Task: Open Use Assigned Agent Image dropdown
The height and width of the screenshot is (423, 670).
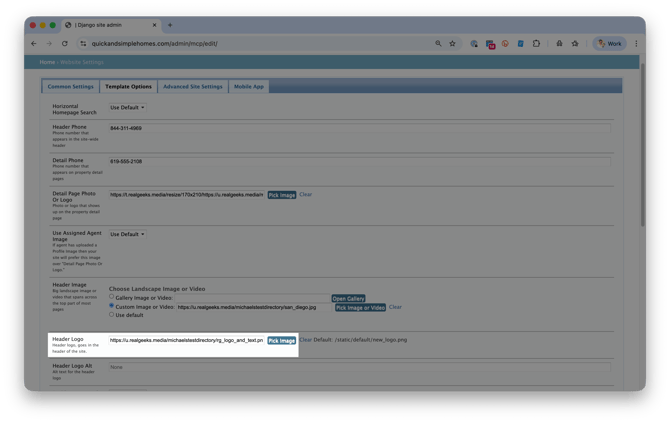Action: pyautogui.click(x=127, y=234)
